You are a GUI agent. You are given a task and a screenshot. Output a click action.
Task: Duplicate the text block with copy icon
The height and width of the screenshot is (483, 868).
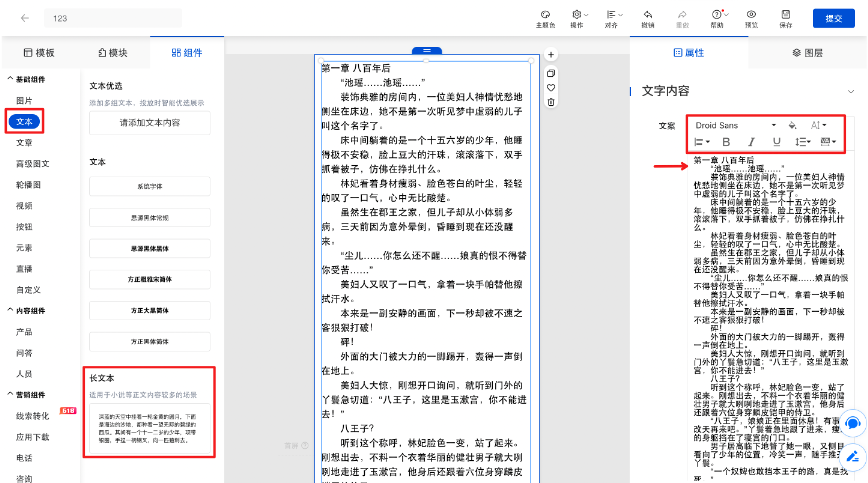tap(550, 74)
